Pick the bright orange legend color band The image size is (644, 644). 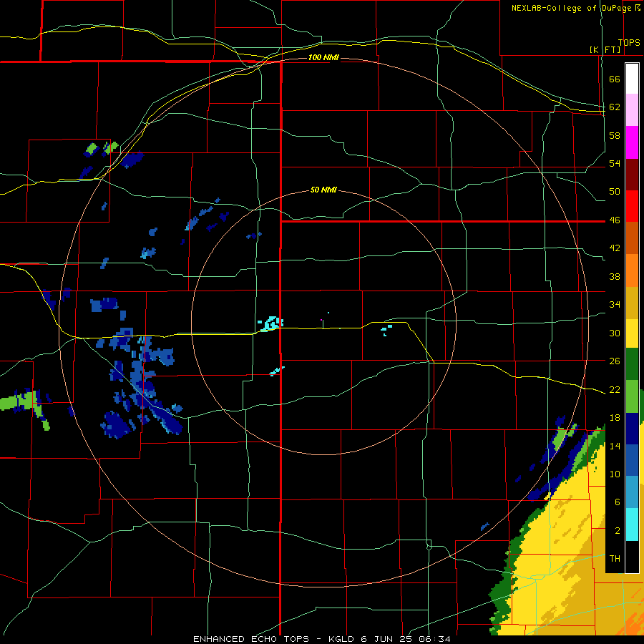(x=632, y=270)
